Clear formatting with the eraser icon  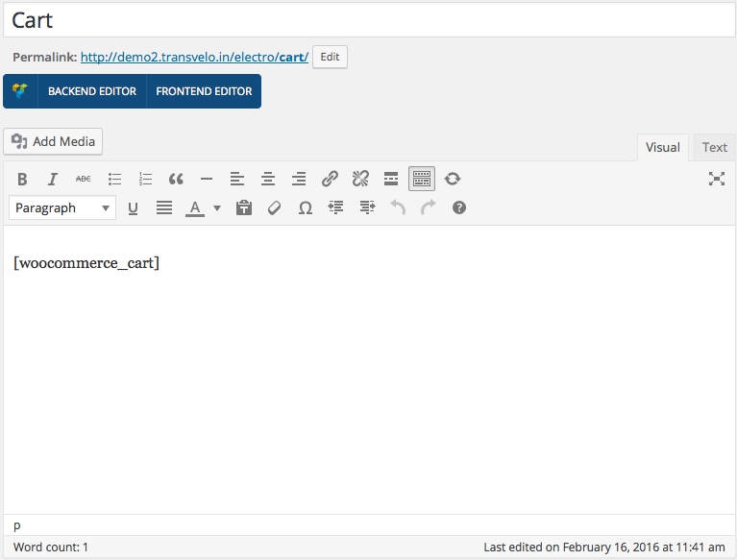click(x=275, y=207)
